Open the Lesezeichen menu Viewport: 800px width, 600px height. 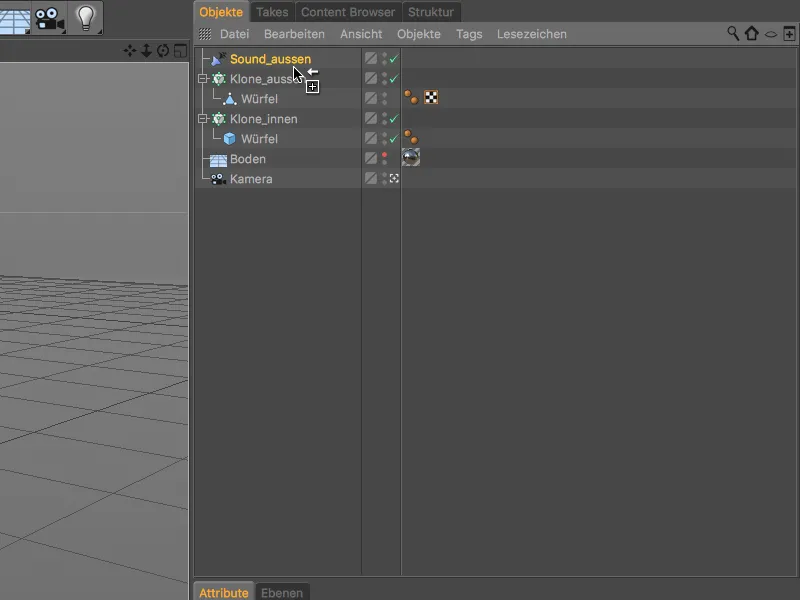(x=532, y=34)
